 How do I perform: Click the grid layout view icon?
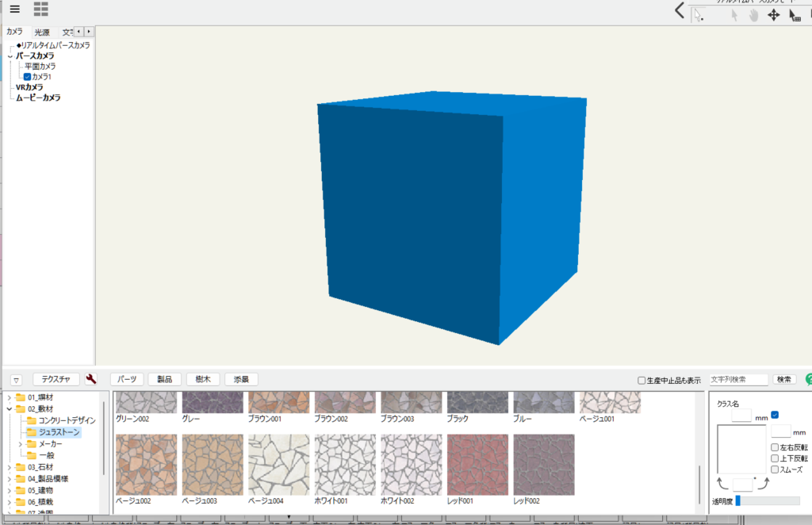(40, 9)
